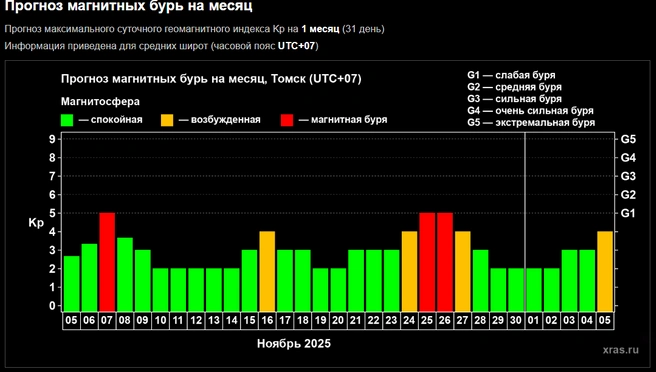Click the green bar for day 06
Screen dimensions: 656x372
(x=89, y=277)
